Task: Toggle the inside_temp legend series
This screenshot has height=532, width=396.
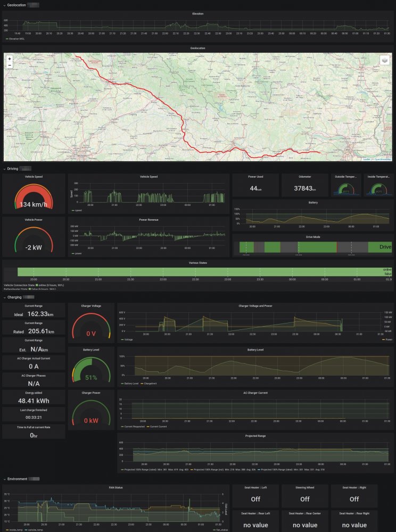Action: pyautogui.click(x=14, y=530)
